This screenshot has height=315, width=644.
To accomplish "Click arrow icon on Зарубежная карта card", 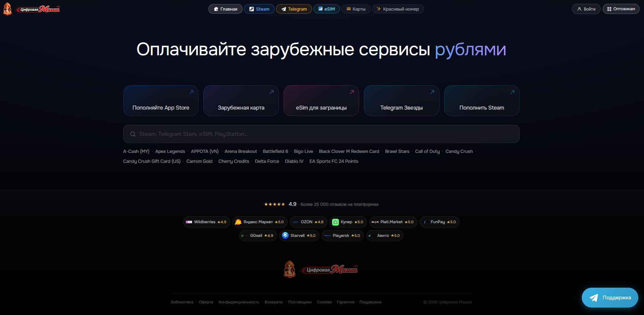I will 272,92.
